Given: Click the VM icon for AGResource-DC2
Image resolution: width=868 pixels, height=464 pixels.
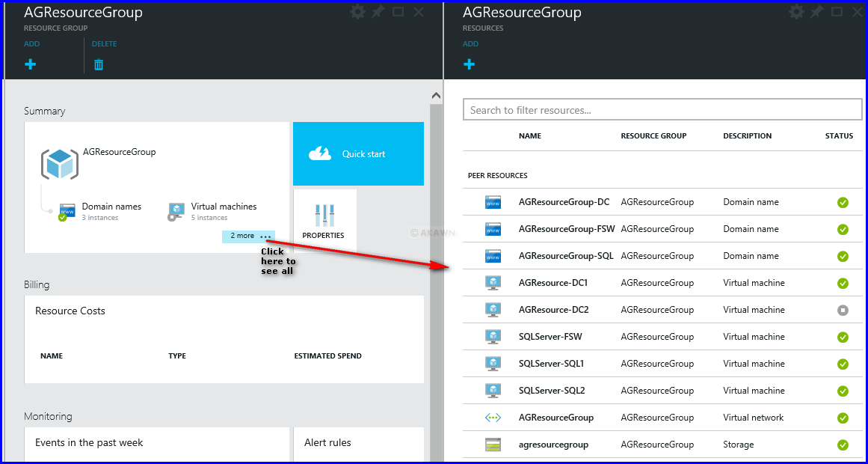Looking at the screenshot, I should (493, 310).
